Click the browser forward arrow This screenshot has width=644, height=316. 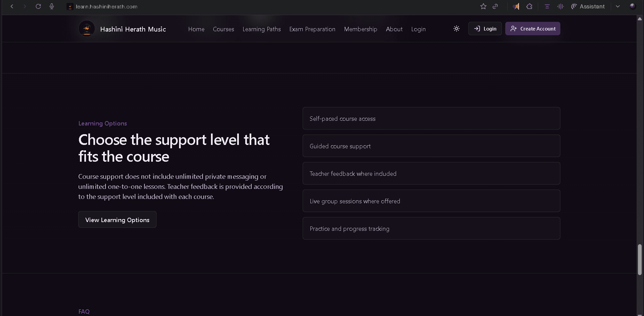click(25, 6)
